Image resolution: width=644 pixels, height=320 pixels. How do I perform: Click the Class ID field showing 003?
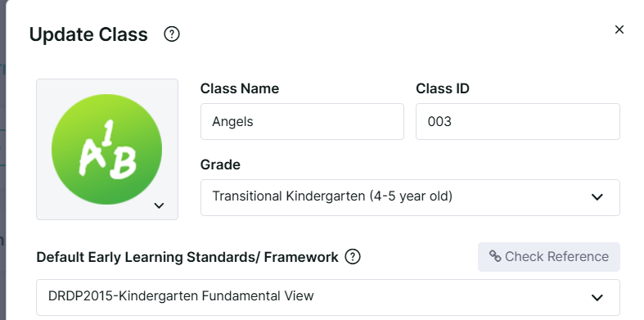click(x=517, y=122)
